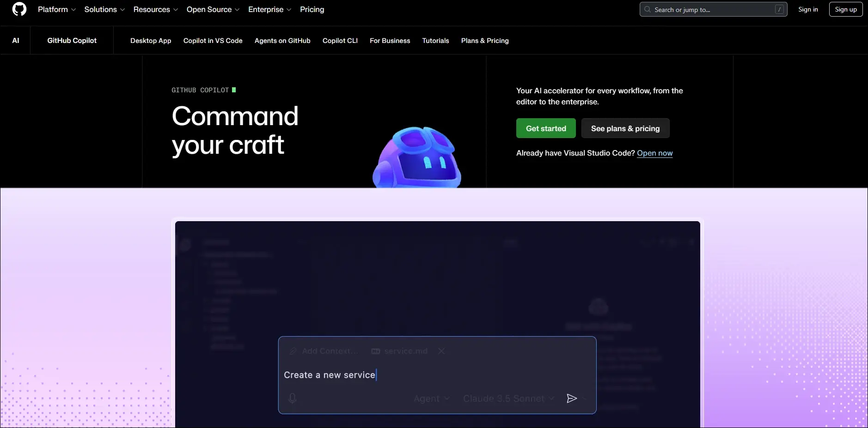Open the dropdown arrow beside the send icon
The height and width of the screenshot is (428, 868).
(x=585, y=398)
